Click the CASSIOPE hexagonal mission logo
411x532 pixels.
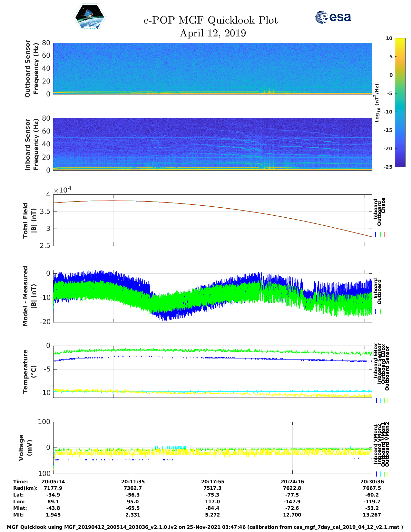pos(90,18)
